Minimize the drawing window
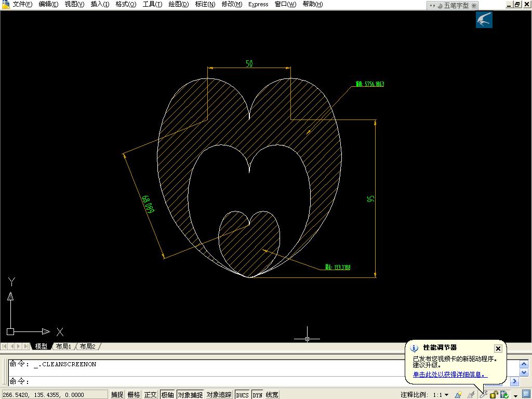 [x=509, y=4]
